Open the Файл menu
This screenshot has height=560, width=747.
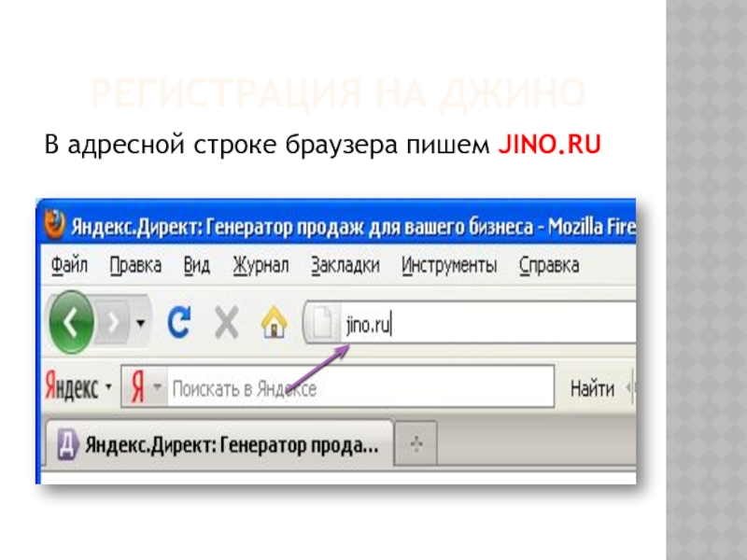(x=69, y=265)
